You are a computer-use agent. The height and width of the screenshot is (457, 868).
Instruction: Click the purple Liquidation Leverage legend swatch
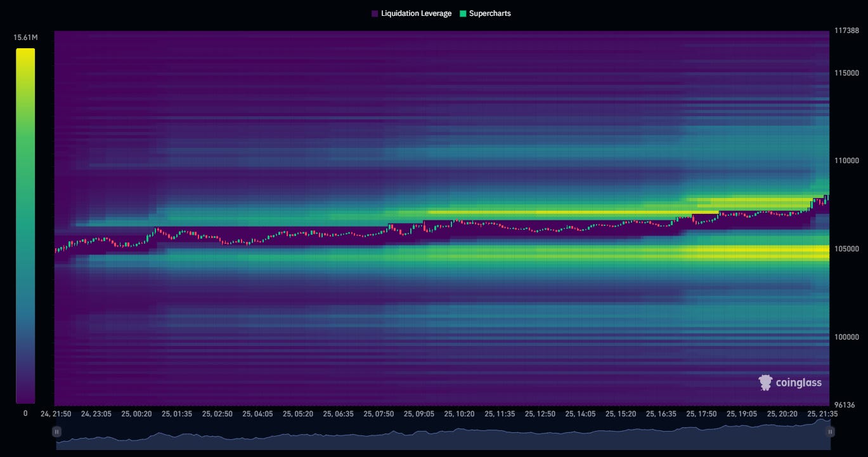click(x=375, y=13)
